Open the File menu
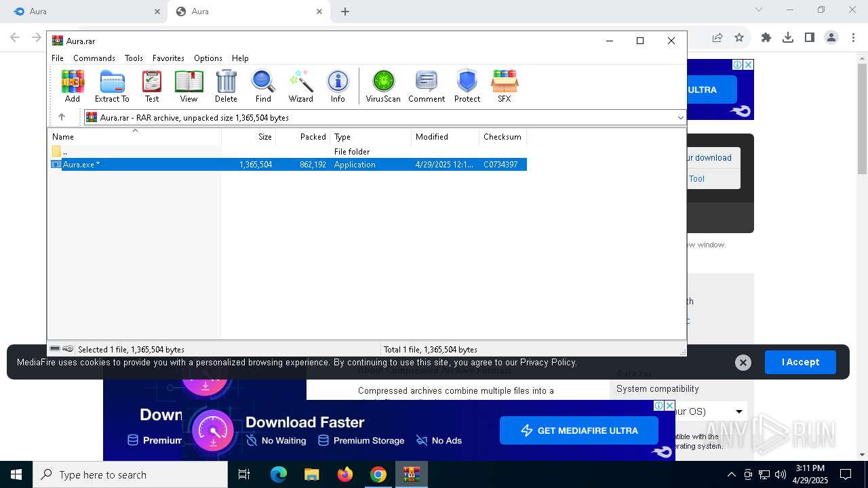Image resolution: width=868 pixels, height=488 pixels. (x=58, y=58)
